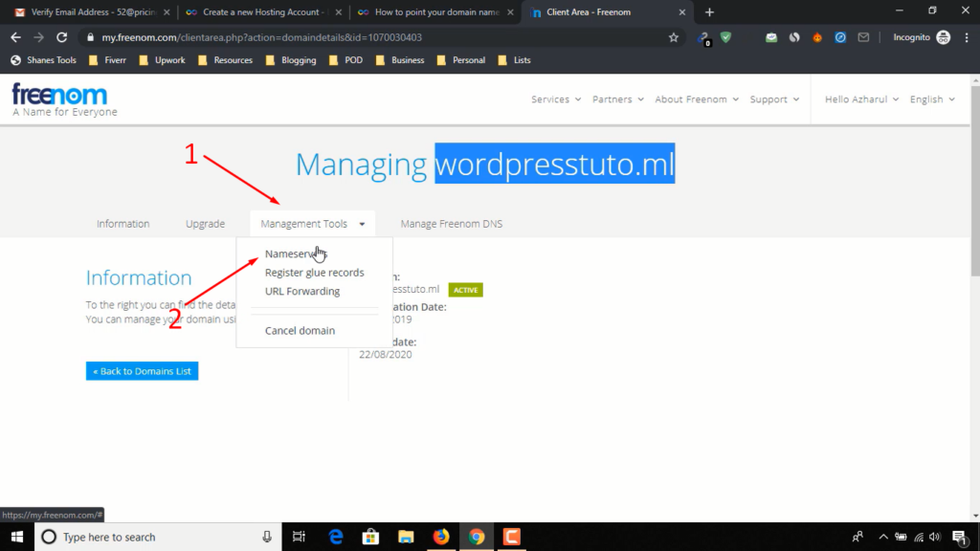Show hidden system tray icons

coord(883,537)
